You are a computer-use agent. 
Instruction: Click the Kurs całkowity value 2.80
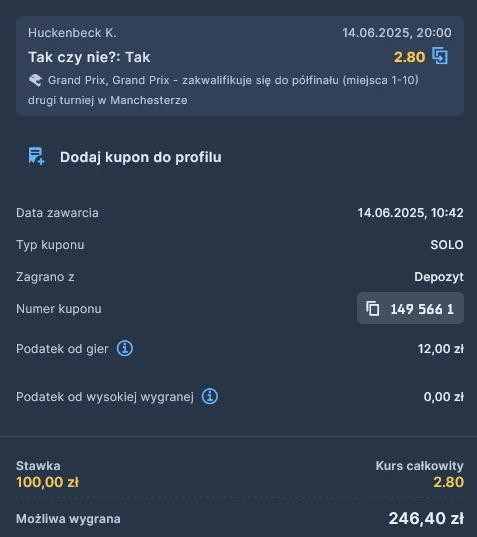pyautogui.click(x=449, y=482)
